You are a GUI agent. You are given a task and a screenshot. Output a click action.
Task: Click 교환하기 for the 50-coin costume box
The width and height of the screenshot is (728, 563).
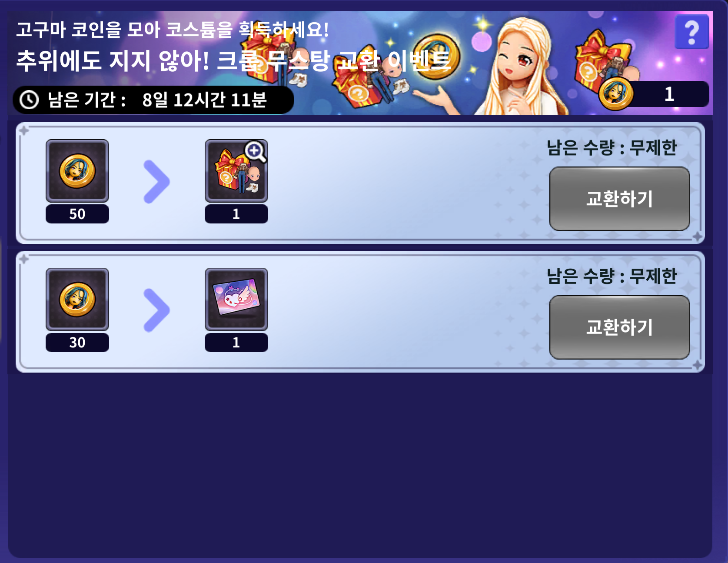pos(620,199)
